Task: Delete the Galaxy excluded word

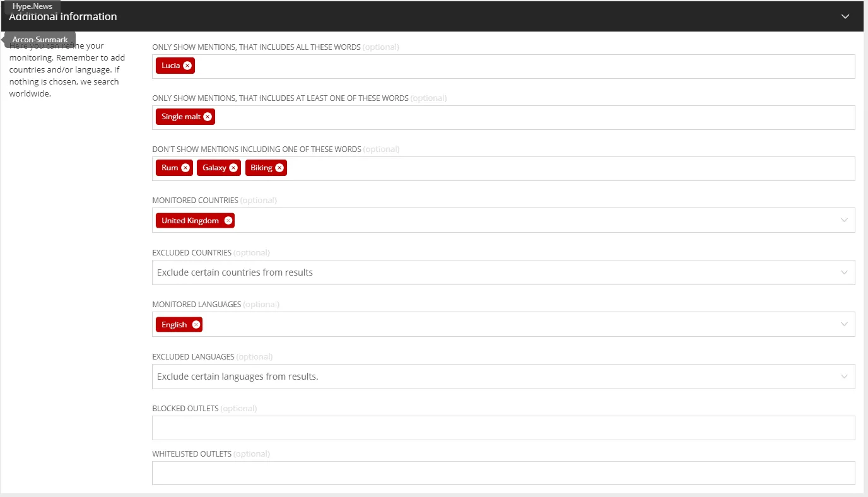Action: tap(233, 168)
